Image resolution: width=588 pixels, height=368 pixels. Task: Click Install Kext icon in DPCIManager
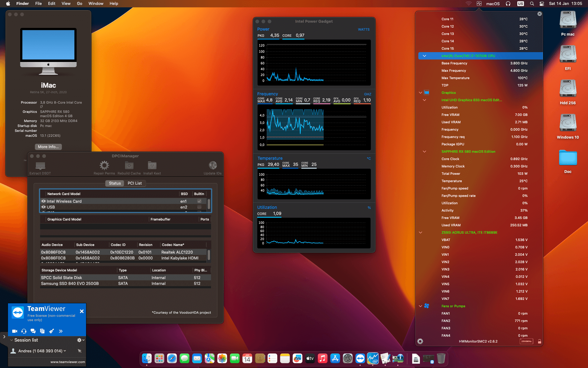click(152, 166)
